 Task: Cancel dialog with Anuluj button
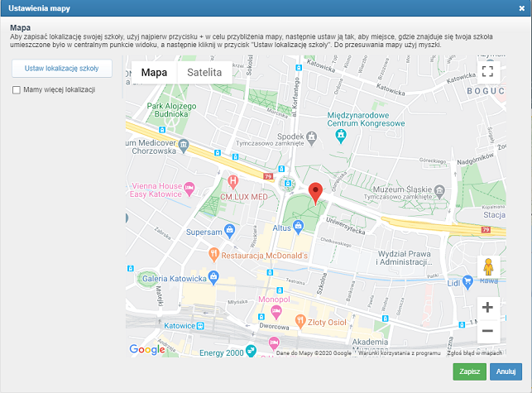[x=506, y=371]
